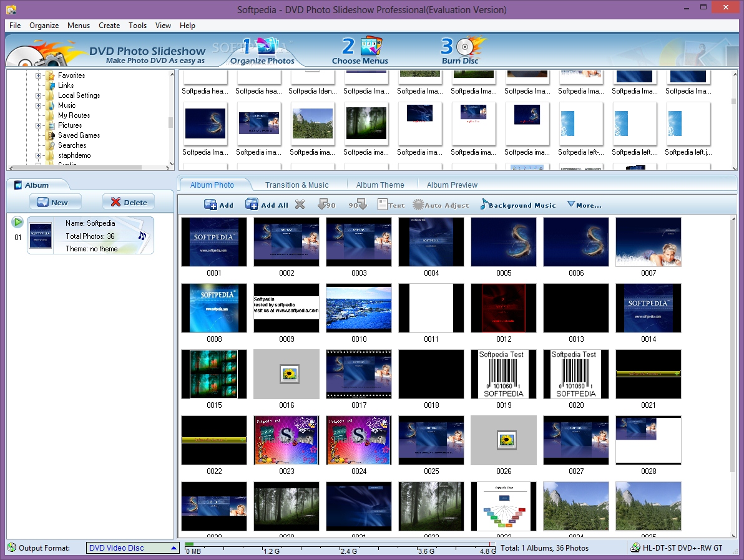Select album photo 0019 barcode image
Screen dimensions: 744x560
tap(504, 374)
